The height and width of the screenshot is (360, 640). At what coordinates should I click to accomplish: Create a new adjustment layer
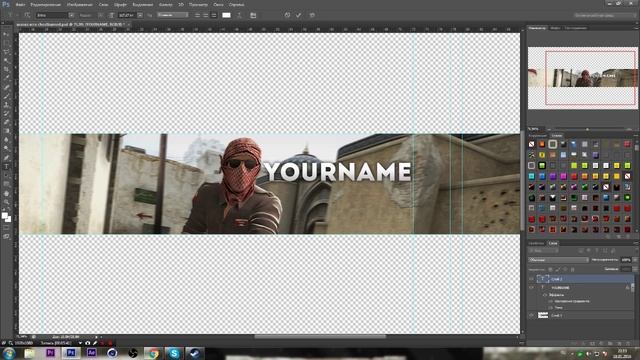pos(601,344)
